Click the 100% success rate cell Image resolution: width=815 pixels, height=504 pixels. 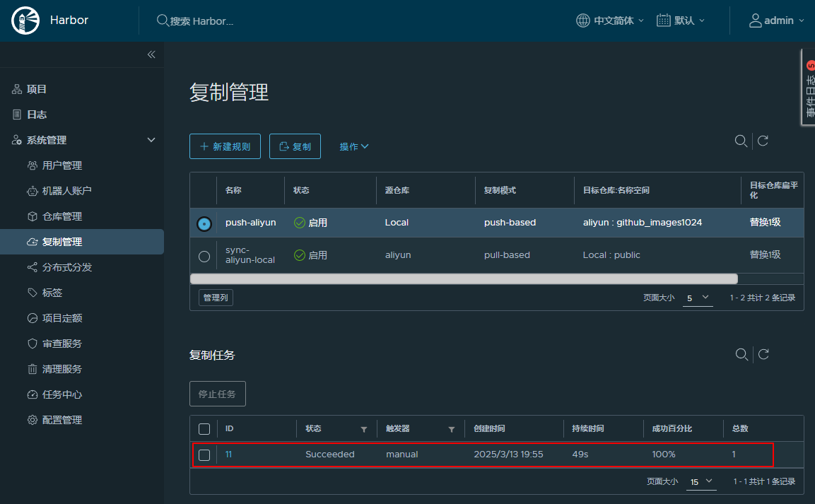[664, 455]
